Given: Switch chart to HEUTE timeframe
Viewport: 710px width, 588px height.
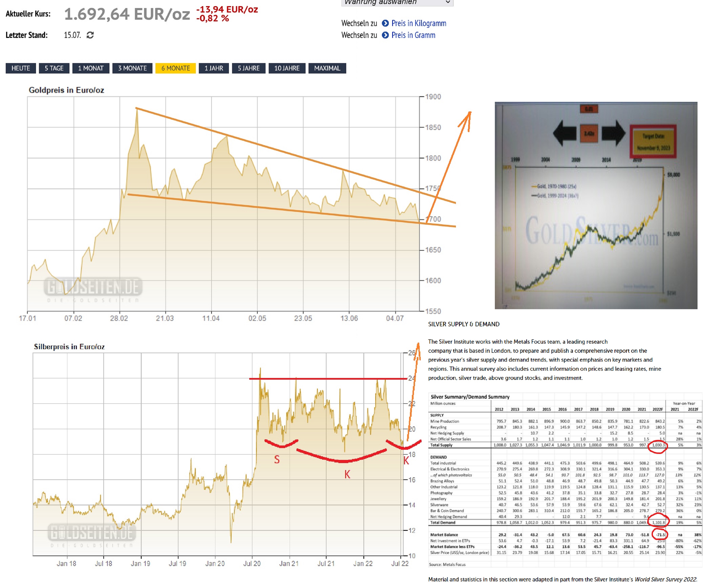Looking at the screenshot, I should point(21,68).
